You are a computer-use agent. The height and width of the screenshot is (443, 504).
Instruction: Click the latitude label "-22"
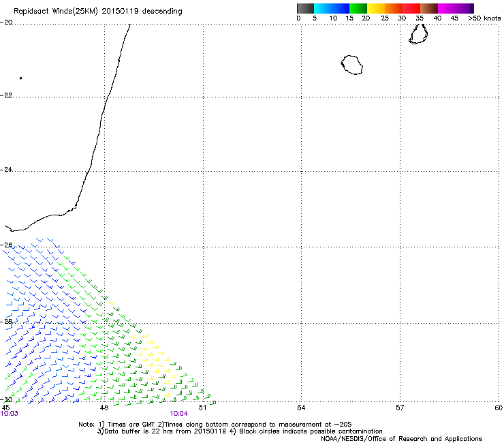(x=6, y=95)
